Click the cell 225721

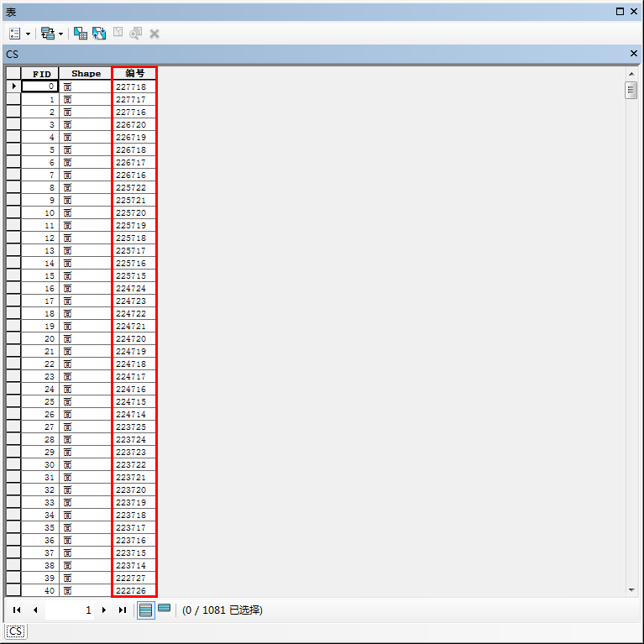[x=134, y=200]
